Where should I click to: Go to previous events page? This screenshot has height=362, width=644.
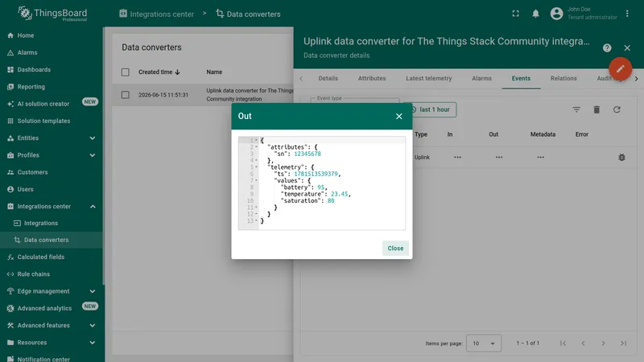coord(583,343)
